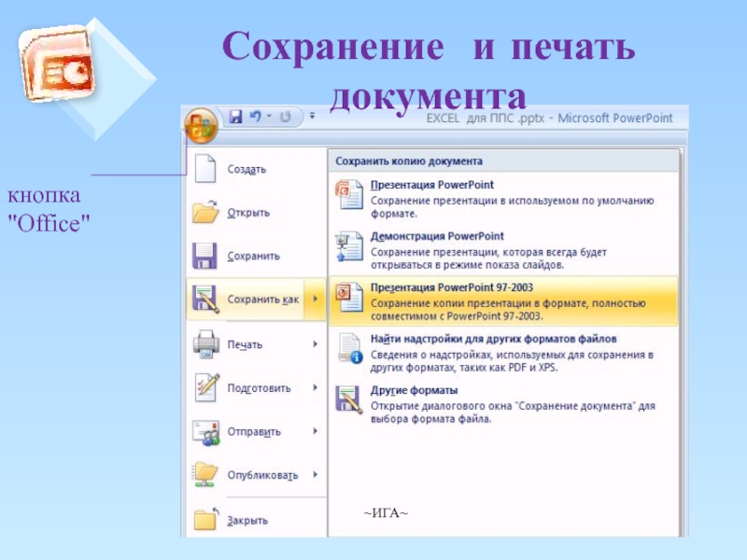747x560 pixels.
Task: Choose Демонстрация PowerPoint save option
Action: click(503, 250)
